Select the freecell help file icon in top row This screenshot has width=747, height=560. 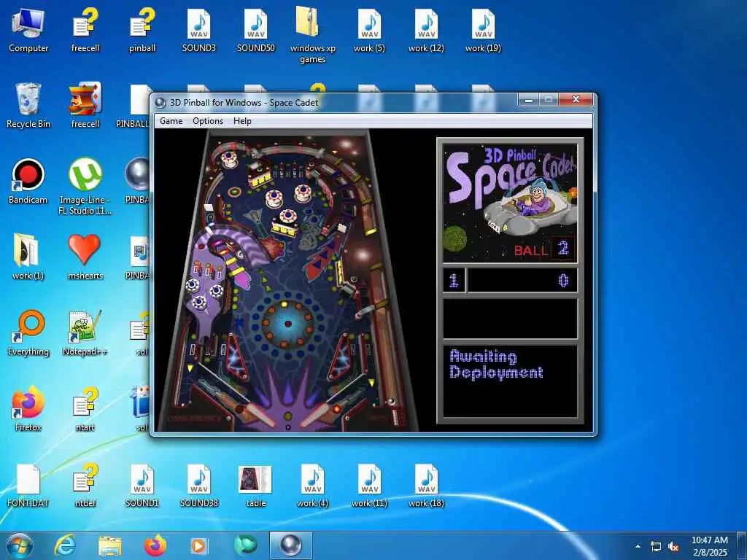85,31
